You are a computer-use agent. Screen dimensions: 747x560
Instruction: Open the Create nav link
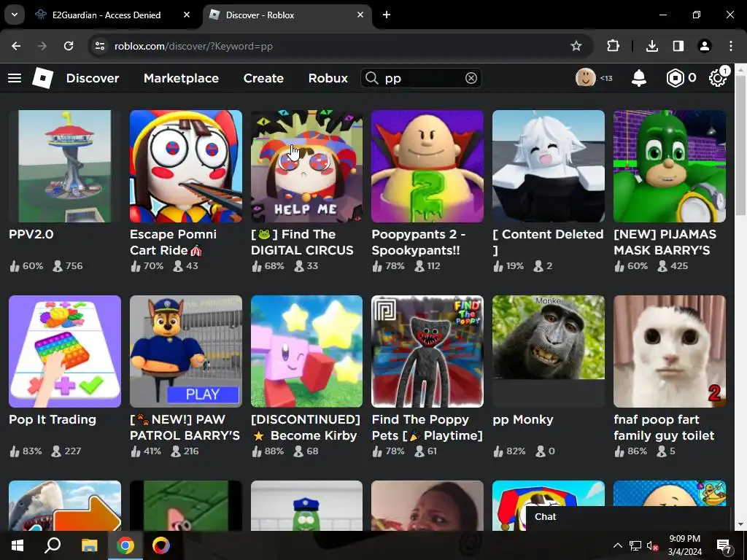[x=263, y=78]
